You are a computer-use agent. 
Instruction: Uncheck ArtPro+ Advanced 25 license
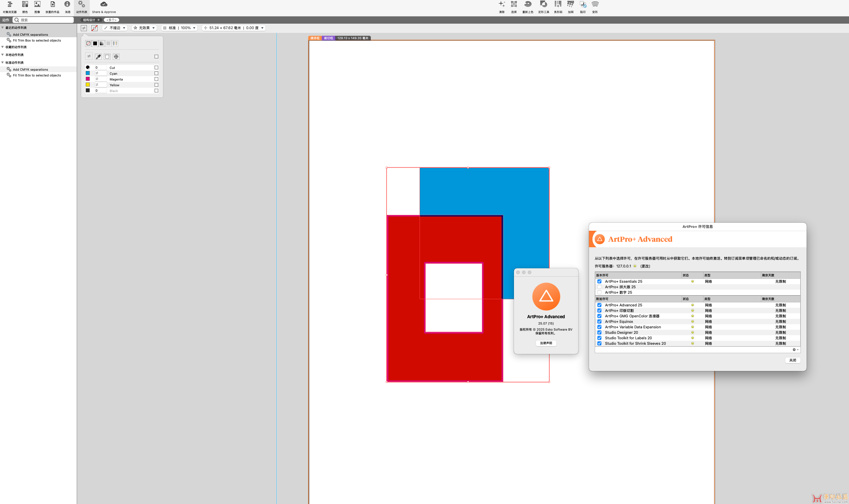599,305
